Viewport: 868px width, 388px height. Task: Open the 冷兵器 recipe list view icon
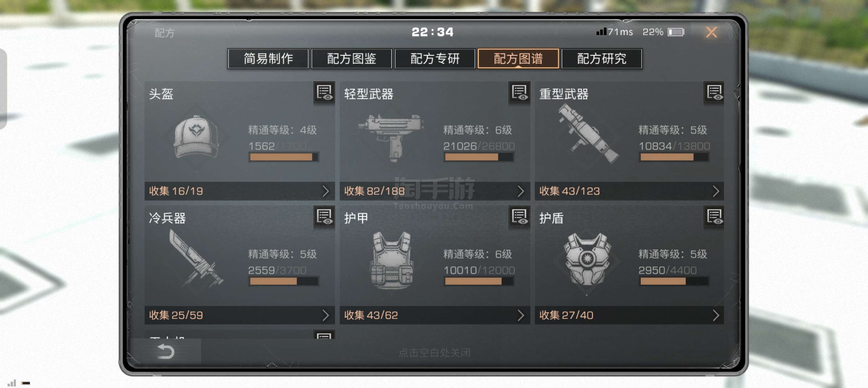(x=324, y=217)
